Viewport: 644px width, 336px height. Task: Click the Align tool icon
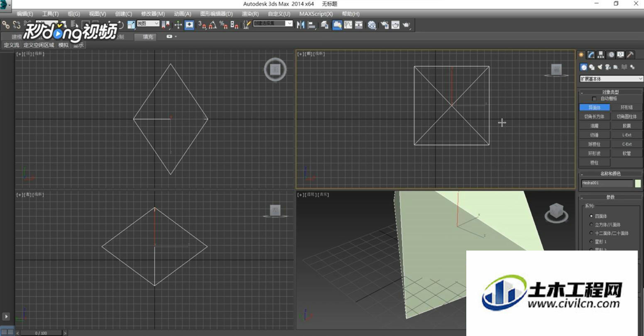coord(312,25)
